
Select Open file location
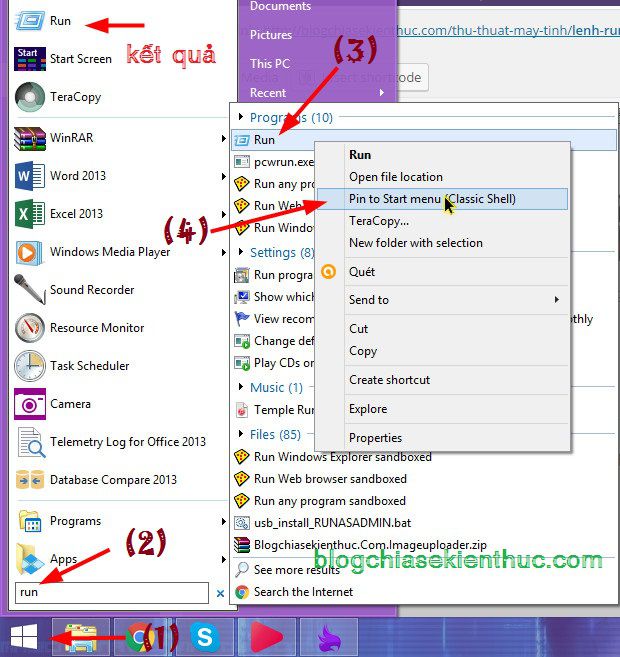point(442,177)
